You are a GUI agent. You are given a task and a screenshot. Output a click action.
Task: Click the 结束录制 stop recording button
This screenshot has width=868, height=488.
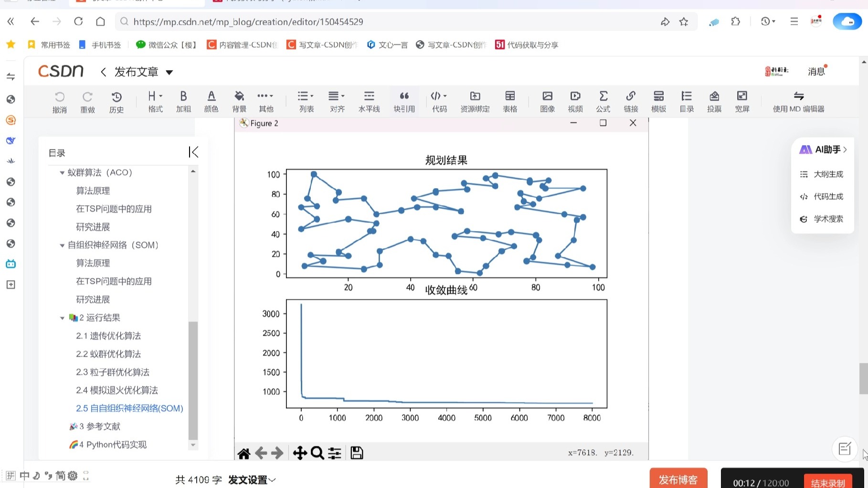tap(828, 483)
